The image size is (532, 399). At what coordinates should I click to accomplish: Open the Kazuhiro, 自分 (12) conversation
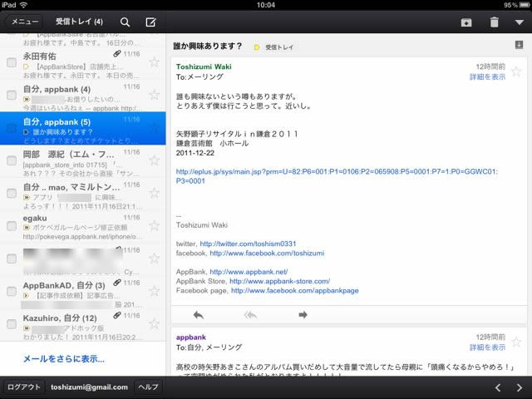(x=83, y=325)
